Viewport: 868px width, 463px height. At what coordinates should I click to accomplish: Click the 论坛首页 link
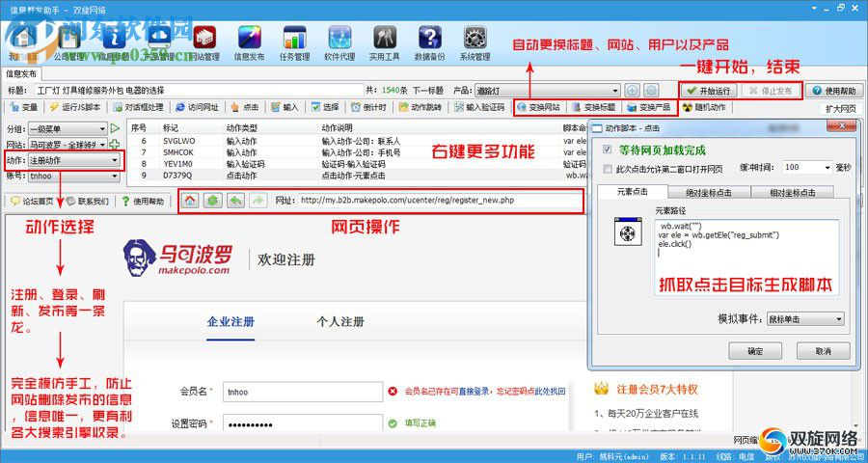pos(32,201)
